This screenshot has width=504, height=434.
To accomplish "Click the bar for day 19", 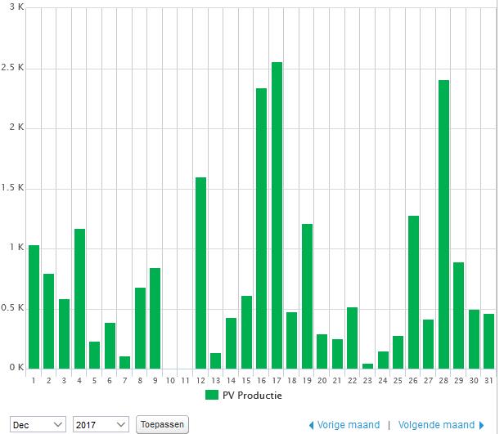I will click(x=307, y=296).
